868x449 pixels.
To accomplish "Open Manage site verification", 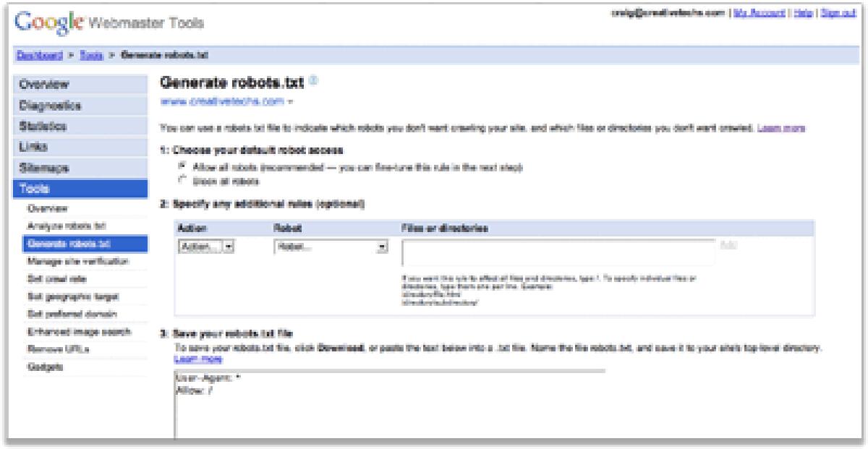I will tap(77, 260).
